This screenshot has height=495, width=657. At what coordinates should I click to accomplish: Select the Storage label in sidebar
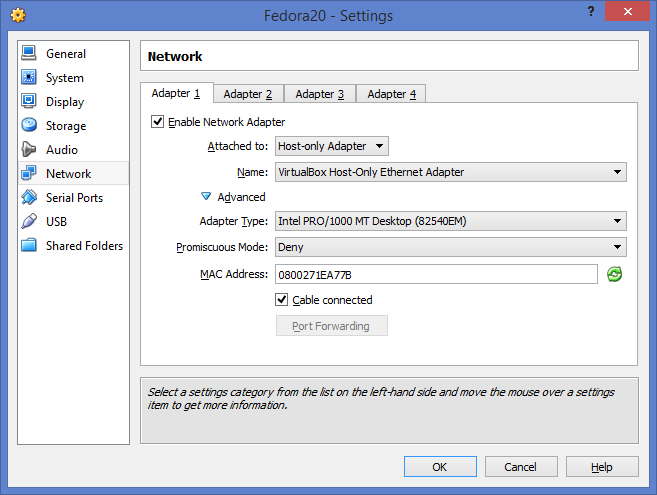point(66,126)
